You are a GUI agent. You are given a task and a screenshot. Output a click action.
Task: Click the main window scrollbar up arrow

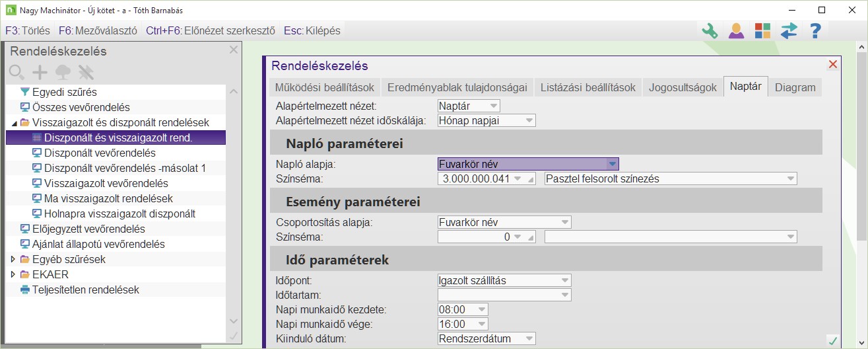click(861, 48)
